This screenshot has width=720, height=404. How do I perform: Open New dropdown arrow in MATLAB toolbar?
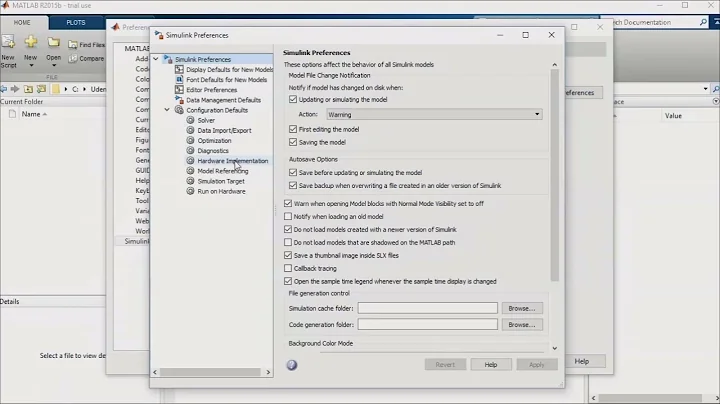point(31,66)
